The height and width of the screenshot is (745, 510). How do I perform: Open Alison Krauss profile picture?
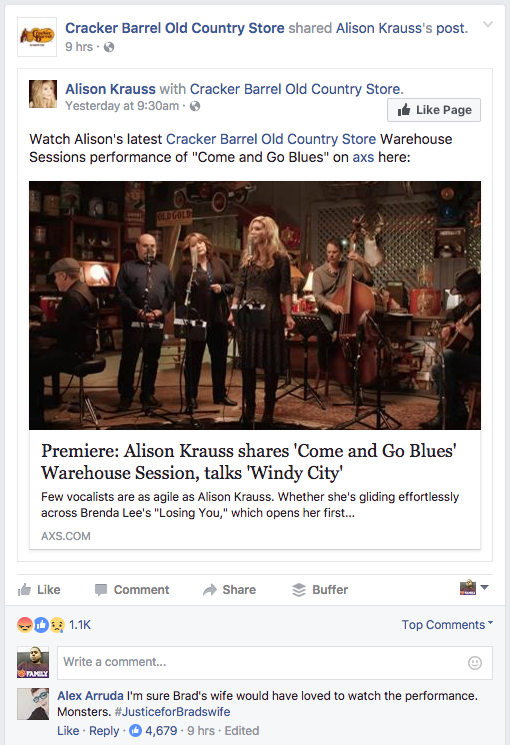coord(43,94)
